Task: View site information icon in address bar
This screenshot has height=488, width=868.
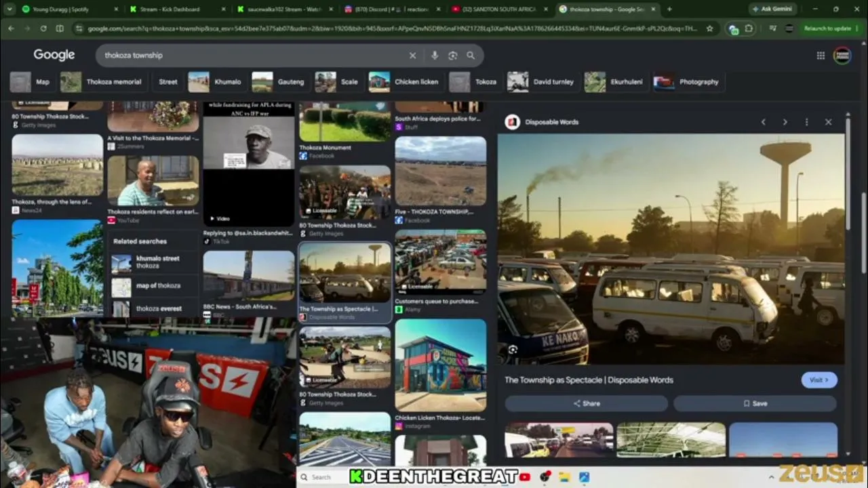Action: [x=79, y=28]
